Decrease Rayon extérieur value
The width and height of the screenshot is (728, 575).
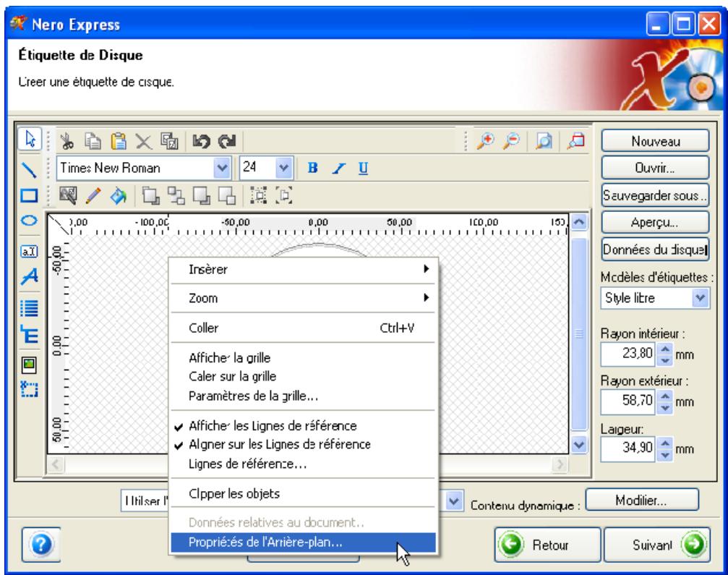[665, 407]
